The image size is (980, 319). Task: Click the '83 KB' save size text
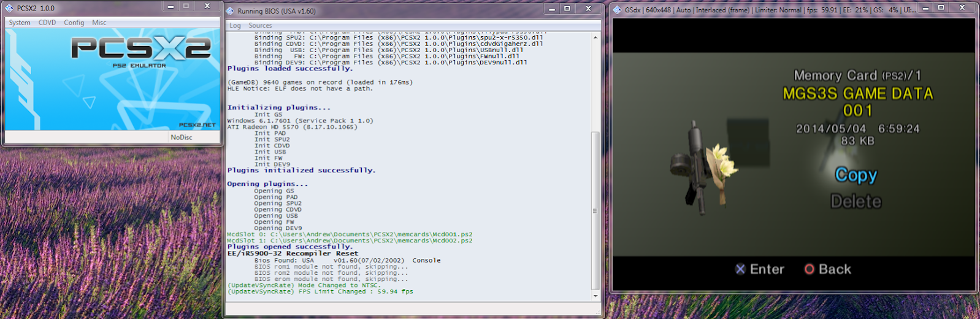click(x=857, y=141)
